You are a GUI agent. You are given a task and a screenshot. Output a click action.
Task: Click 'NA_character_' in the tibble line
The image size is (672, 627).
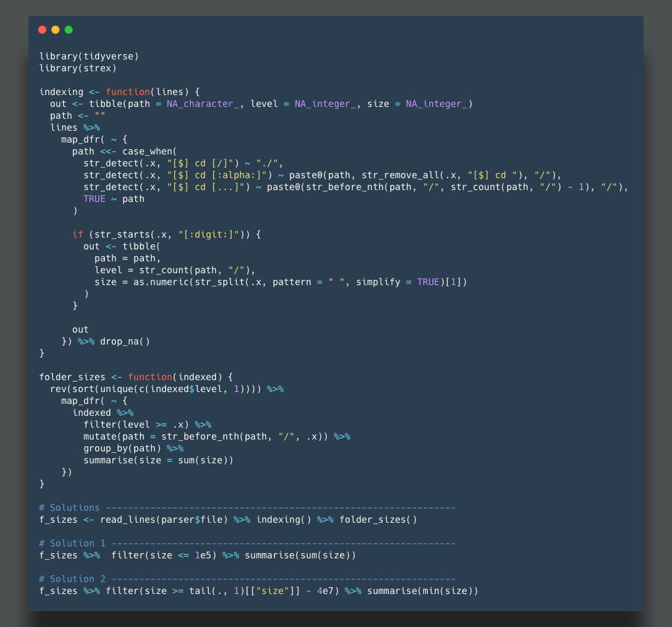pyautogui.click(x=202, y=104)
